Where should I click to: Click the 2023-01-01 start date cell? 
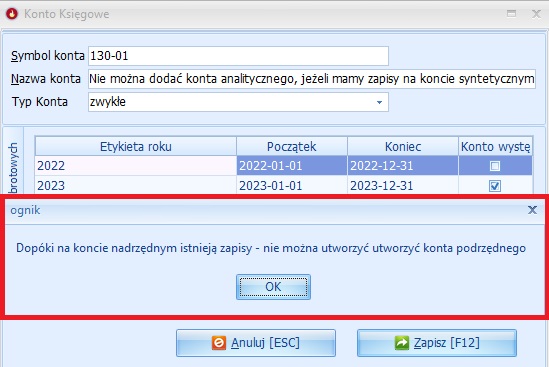click(292, 185)
